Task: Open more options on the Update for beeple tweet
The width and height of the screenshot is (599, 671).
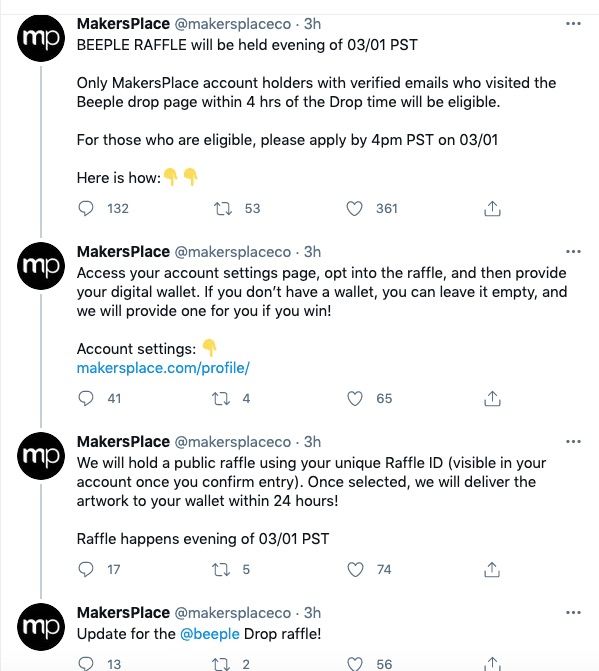Action: coord(573,613)
